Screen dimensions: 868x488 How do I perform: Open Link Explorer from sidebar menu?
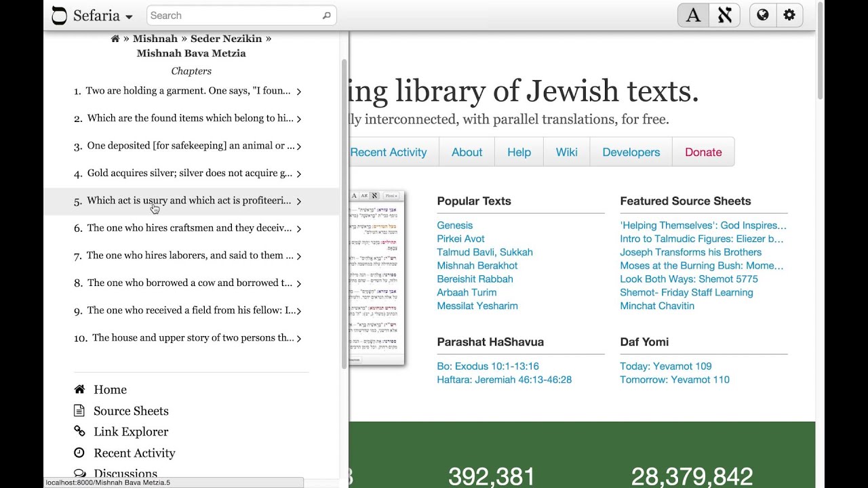click(131, 432)
